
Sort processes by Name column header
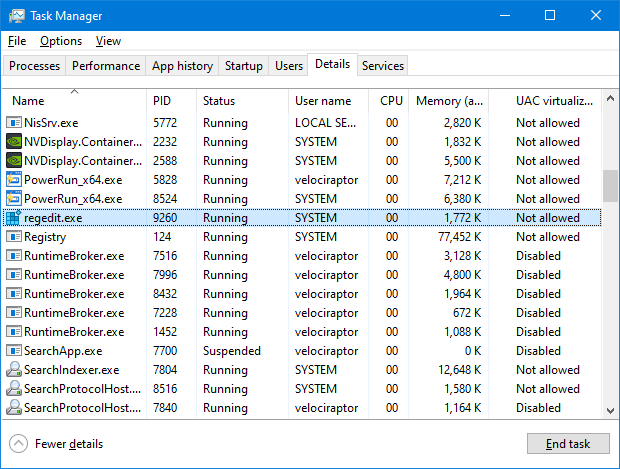[28, 101]
